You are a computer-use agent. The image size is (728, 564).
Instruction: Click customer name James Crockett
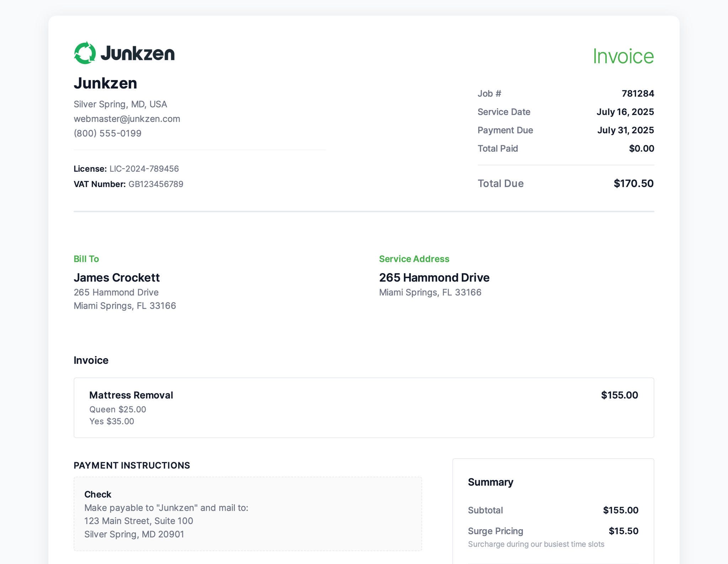point(117,278)
